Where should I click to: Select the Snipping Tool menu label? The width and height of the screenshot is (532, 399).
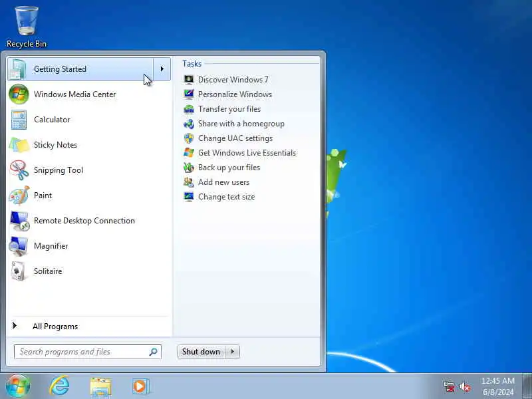pyautogui.click(x=59, y=170)
